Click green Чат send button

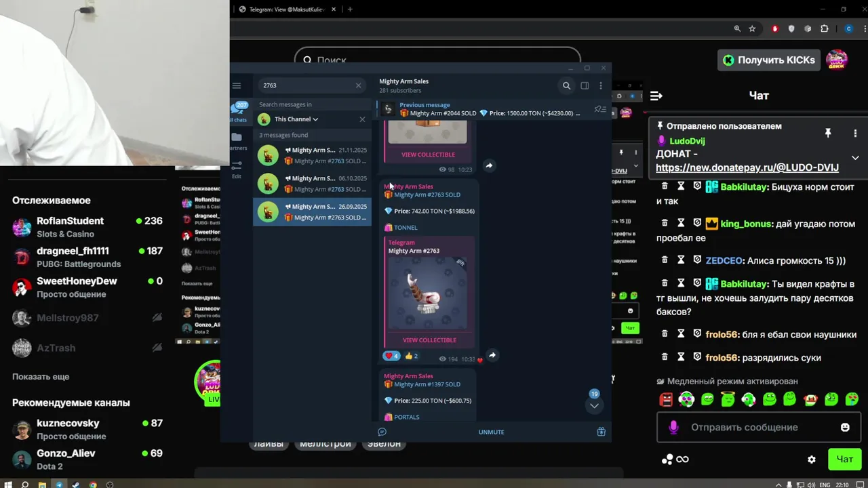[x=844, y=460]
